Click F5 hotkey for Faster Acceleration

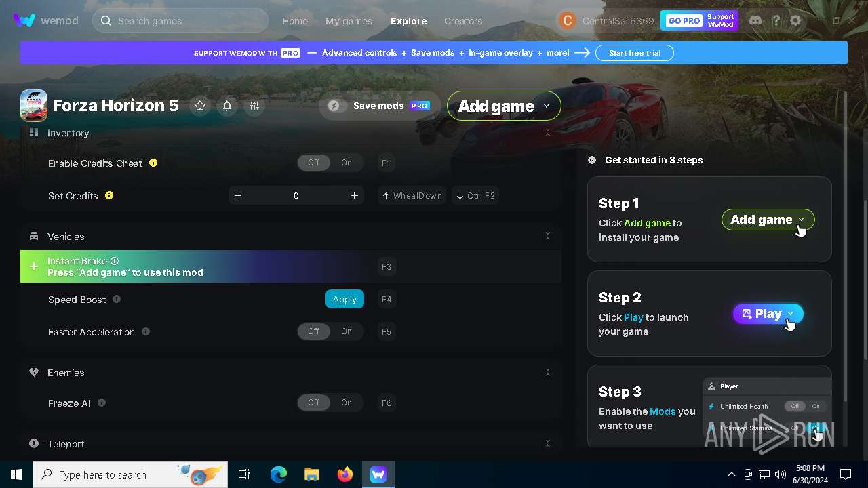click(387, 331)
